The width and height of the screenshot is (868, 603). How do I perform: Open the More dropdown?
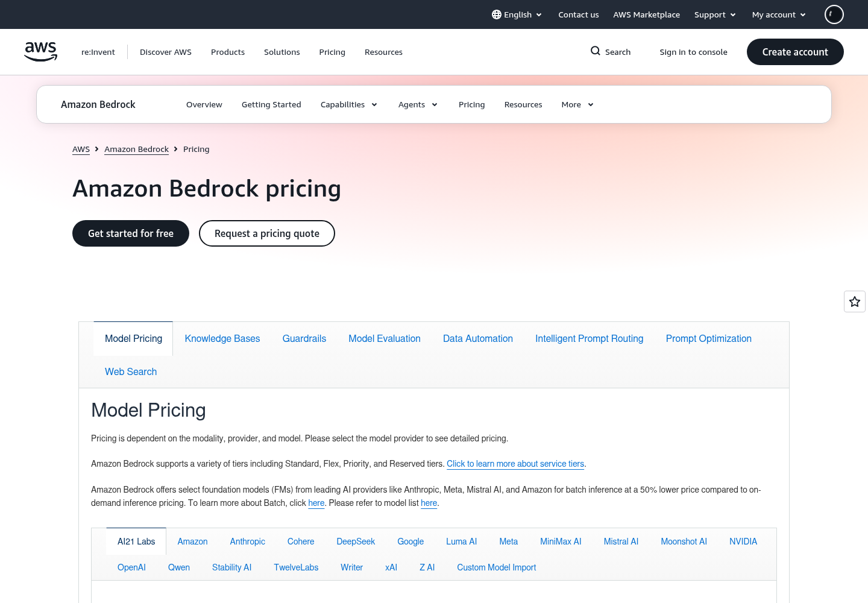(x=577, y=104)
